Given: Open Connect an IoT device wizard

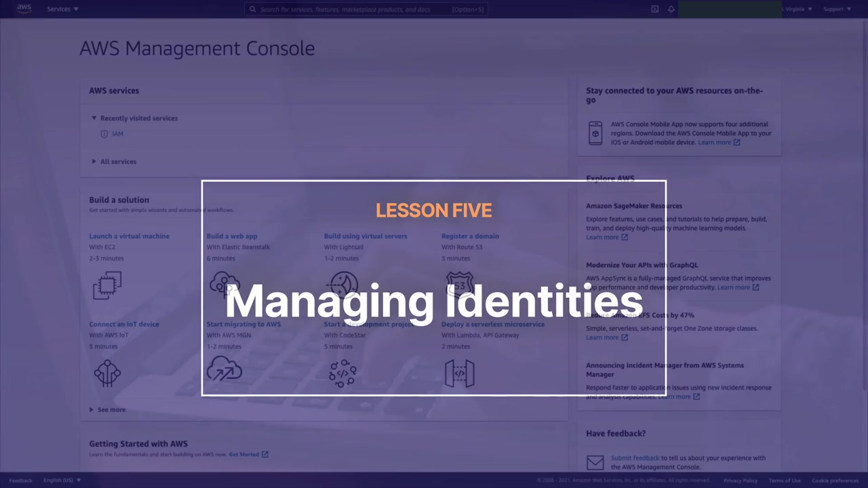Looking at the screenshot, I should [x=124, y=324].
